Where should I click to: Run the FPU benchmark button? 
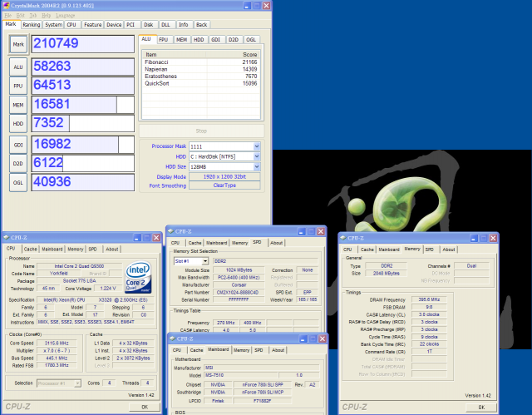[18, 86]
